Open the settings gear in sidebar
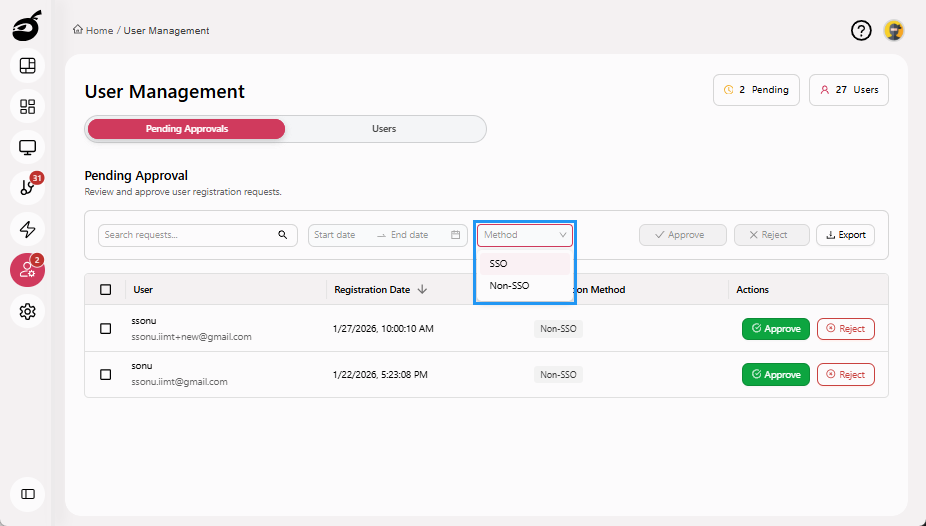 coord(28,311)
